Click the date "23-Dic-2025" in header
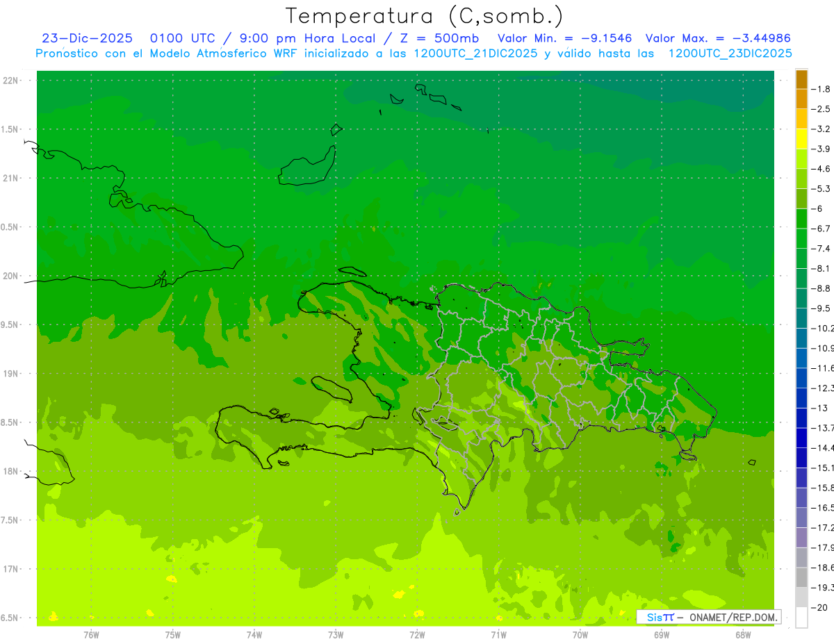This screenshot has width=834, height=644. [87, 38]
